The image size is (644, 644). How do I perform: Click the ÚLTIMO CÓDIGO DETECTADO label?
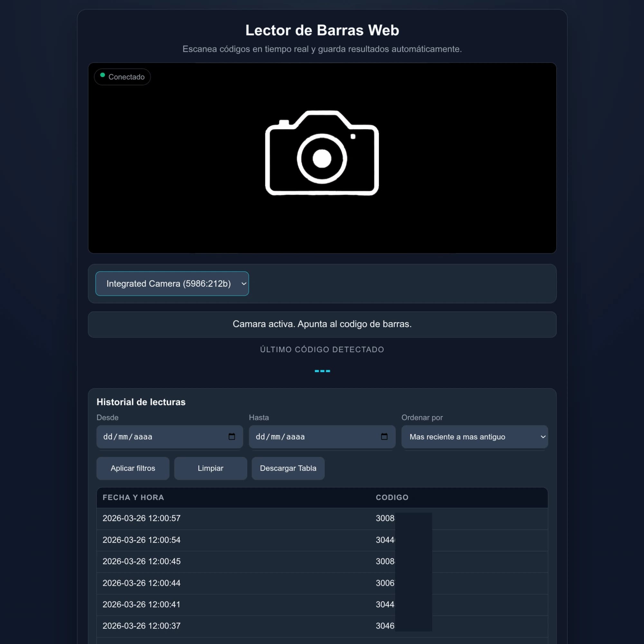[322, 349]
